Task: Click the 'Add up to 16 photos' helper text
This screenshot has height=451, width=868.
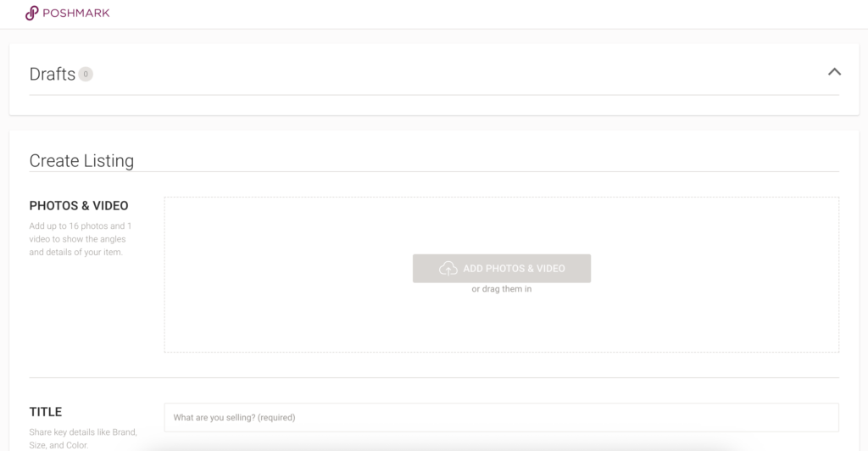Action: [x=81, y=239]
